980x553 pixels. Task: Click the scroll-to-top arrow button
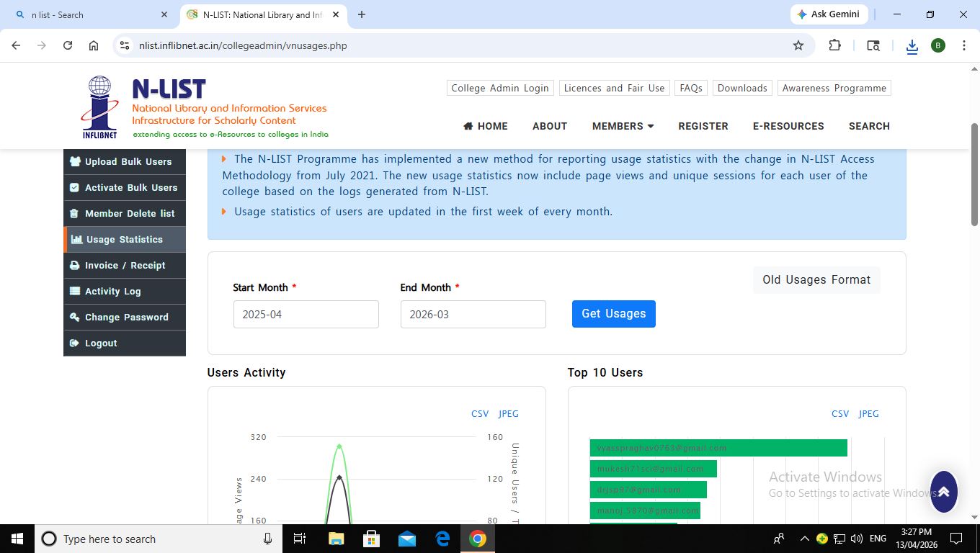(943, 492)
